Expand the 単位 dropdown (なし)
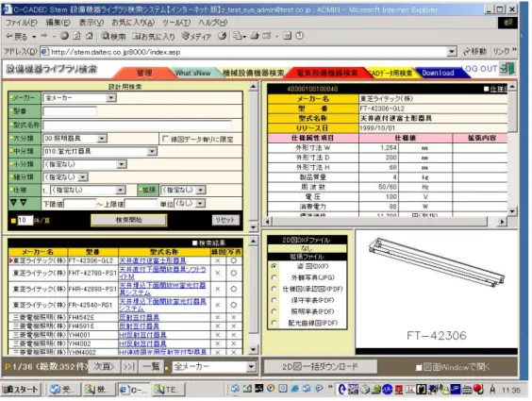The width and height of the screenshot is (532, 401). 201,204
